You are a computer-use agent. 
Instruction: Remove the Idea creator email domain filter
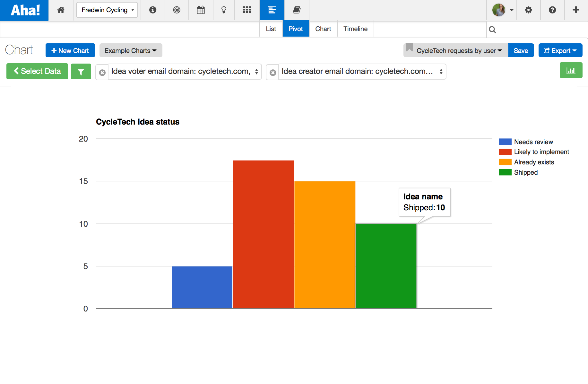coord(272,73)
